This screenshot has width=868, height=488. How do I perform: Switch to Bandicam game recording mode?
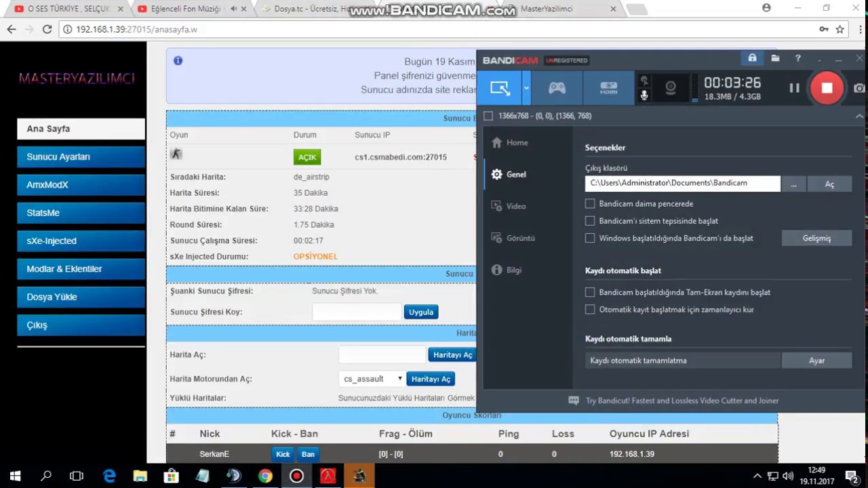coord(557,88)
